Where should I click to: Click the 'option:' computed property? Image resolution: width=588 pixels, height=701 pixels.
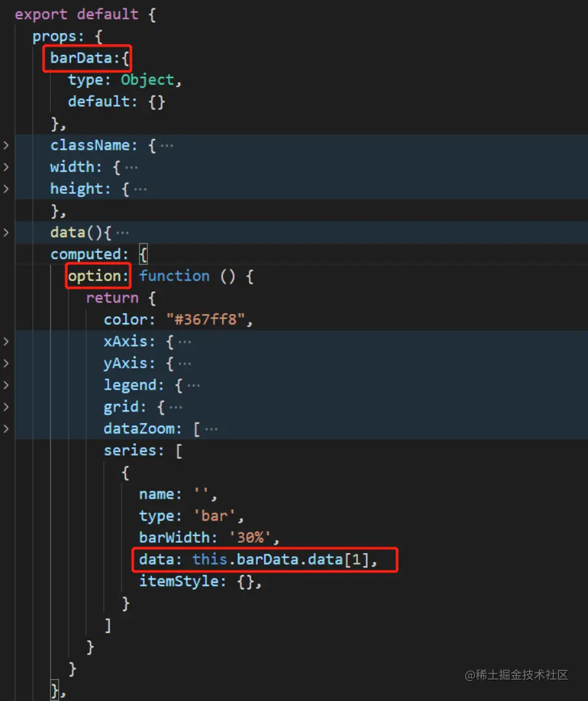point(98,277)
